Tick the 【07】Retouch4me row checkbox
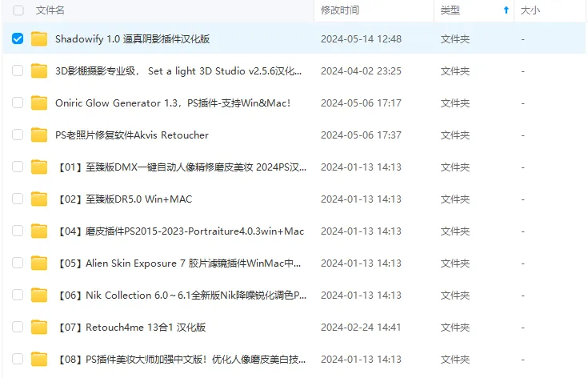The width and height of the screenshot is (588, 378). click(x=18, y=327)
